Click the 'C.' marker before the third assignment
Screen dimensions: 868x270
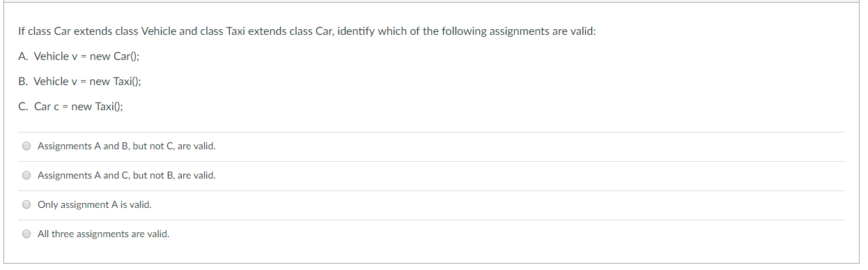coord(24,107)
